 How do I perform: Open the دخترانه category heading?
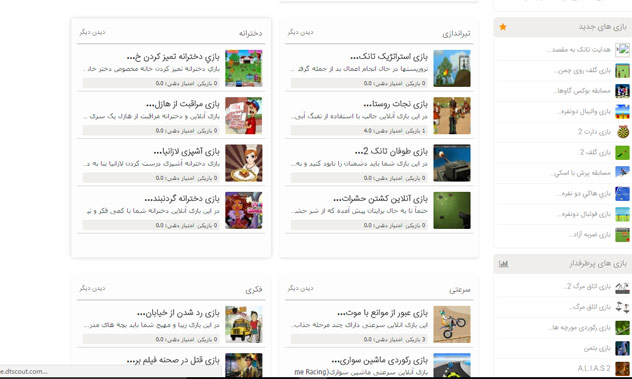[250, 33]
